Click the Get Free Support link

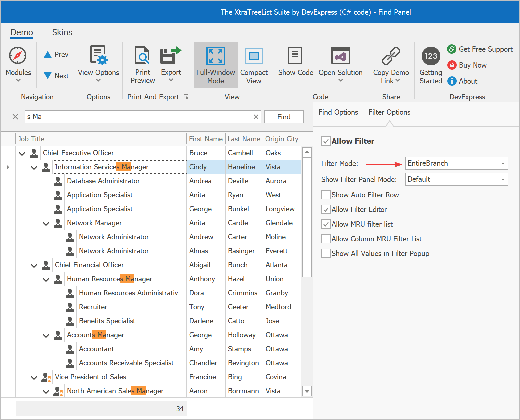485,49
